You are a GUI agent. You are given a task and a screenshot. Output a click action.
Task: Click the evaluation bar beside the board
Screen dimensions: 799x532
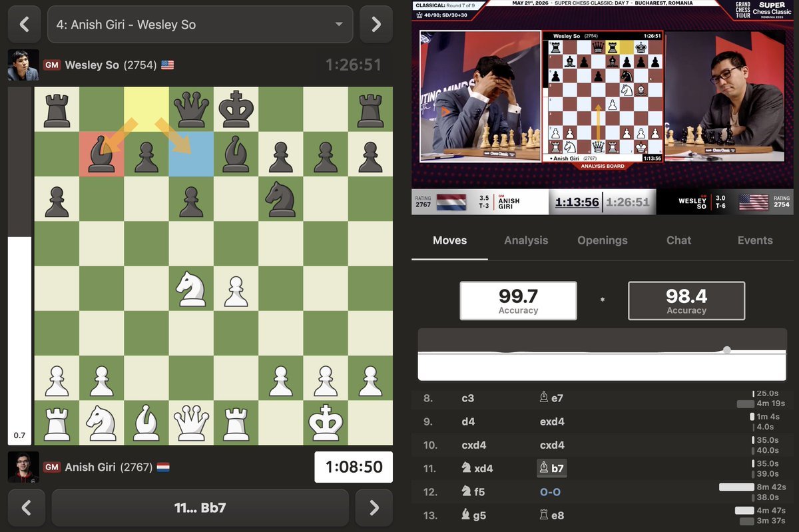pos(19,266)
